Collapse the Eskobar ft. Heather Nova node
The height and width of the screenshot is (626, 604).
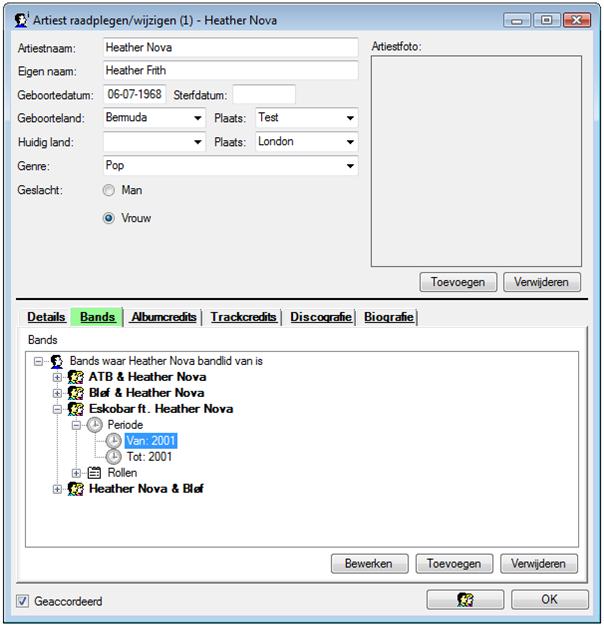57,409
